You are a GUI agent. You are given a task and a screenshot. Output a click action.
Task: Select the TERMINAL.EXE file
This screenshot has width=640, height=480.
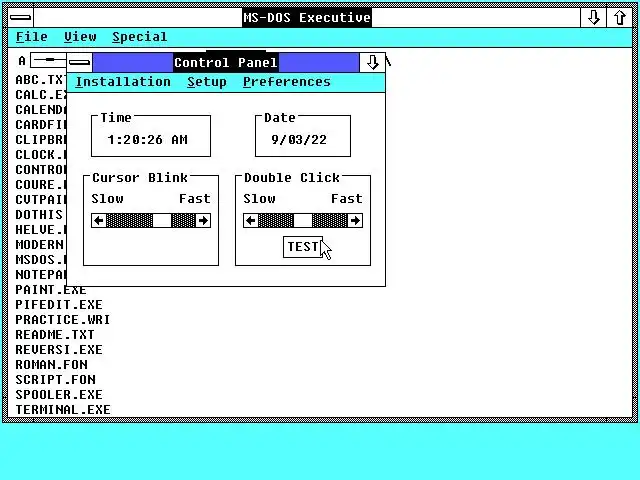click(x=63, y=409)
